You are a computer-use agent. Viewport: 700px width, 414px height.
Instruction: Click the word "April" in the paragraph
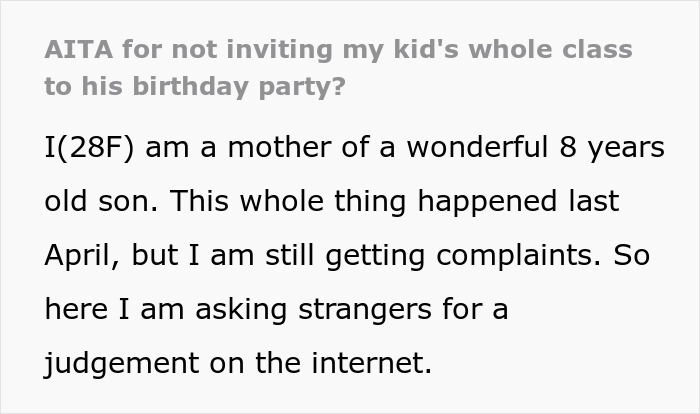pyautogui.click(x=80, y=255)
